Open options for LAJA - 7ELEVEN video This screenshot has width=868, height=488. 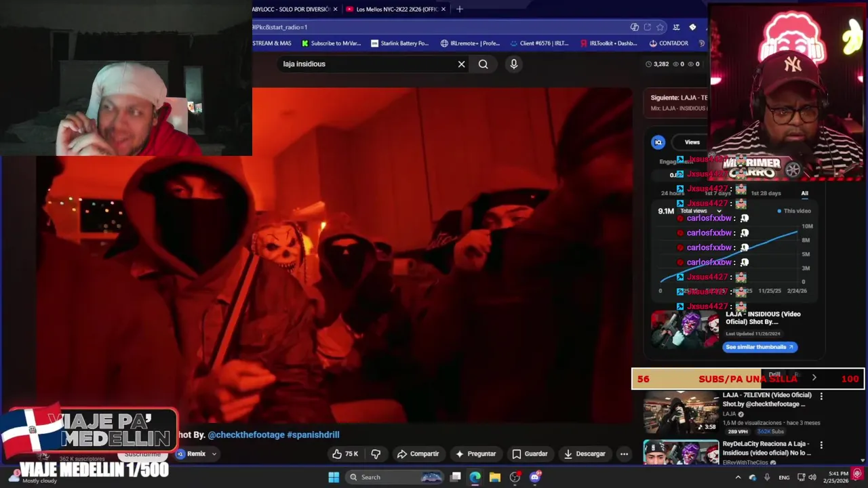point(821,396)
